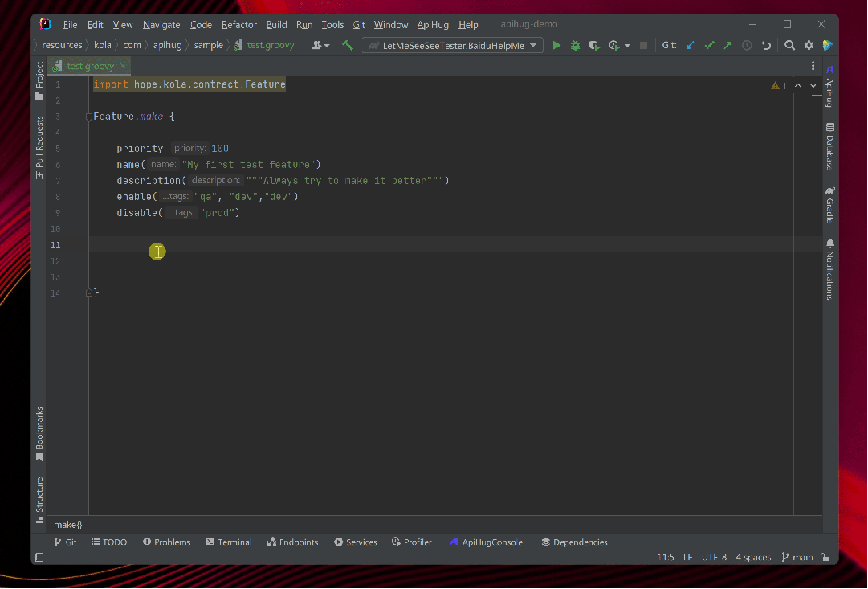Screen dimensions: 868x589
Task: Stop the running process
Action: click(643, 46)
